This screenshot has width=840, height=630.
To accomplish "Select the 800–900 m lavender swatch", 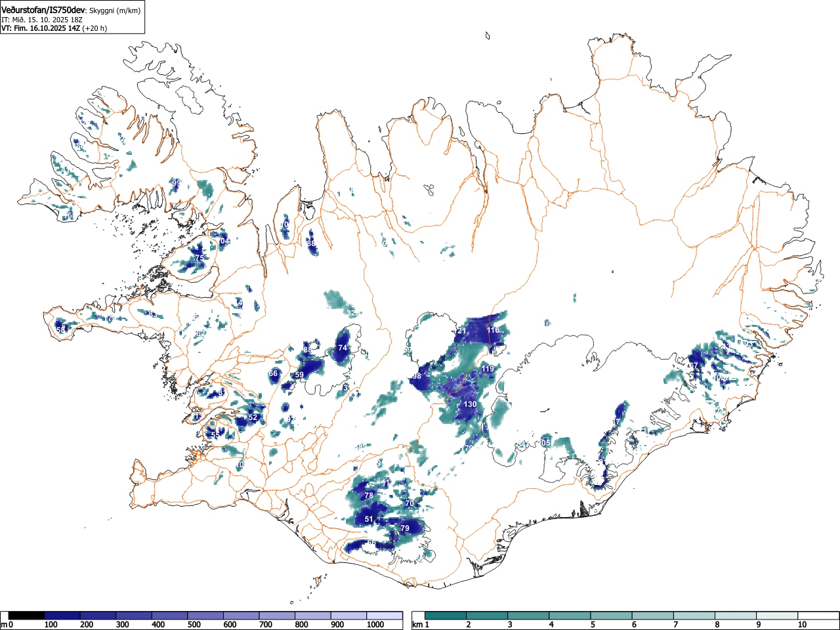I will 313,616.
